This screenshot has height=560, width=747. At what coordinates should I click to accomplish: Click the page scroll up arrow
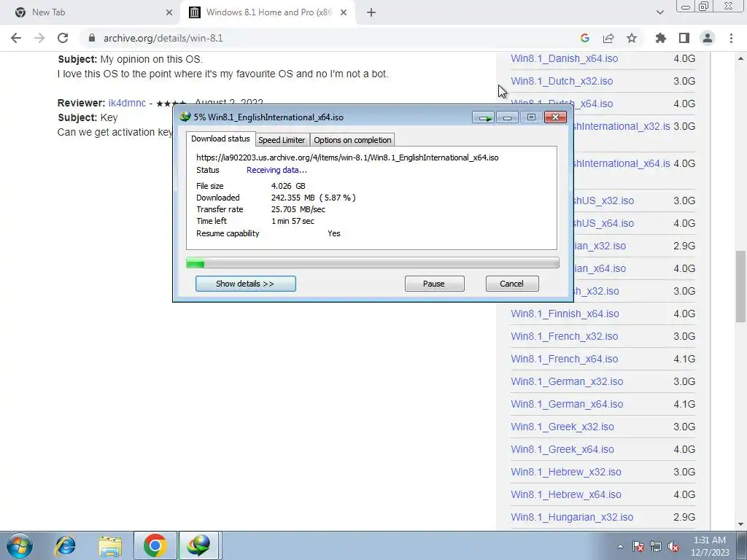pyautogui.click(x=740, y=58)
